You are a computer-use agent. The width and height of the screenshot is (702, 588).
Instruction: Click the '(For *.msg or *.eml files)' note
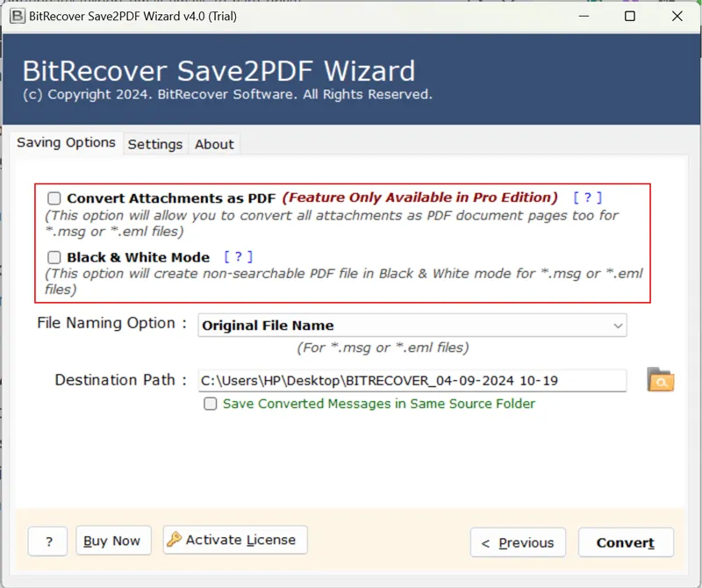tap(383, 348)
